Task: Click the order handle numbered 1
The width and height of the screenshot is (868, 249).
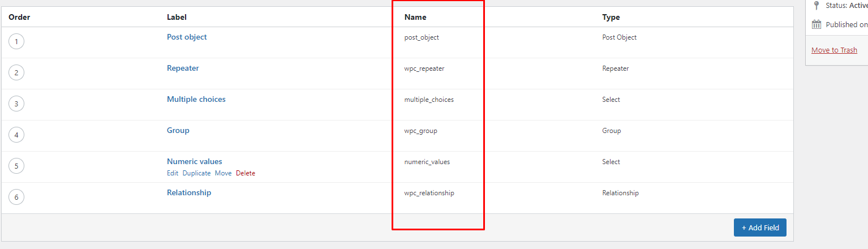Action: tap(16, 41)
